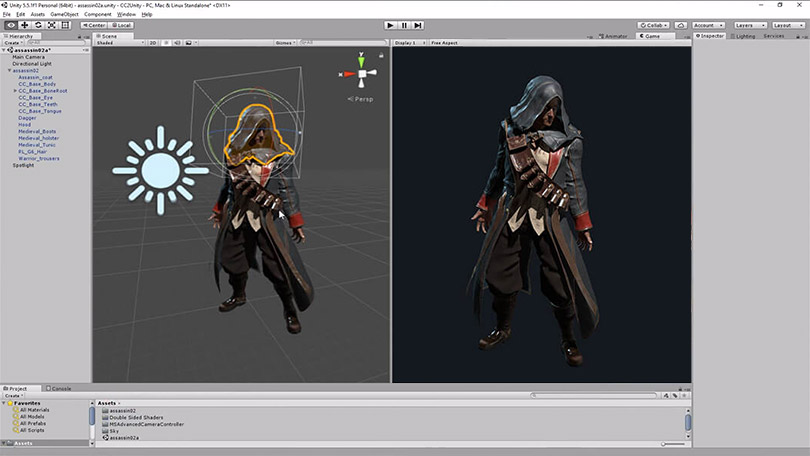Open Shaded draw mode dropdown
This screenshot has height=456, width=810.
(120, 43)
